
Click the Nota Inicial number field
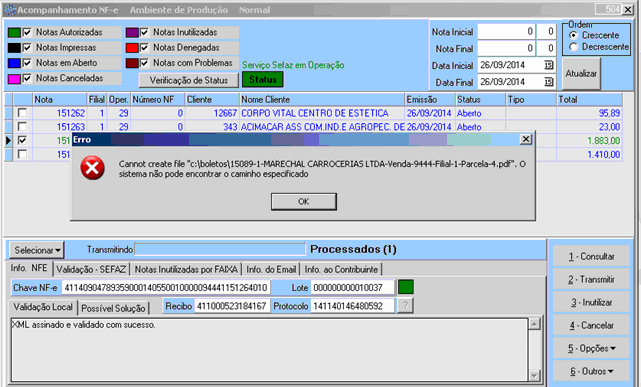506,31
